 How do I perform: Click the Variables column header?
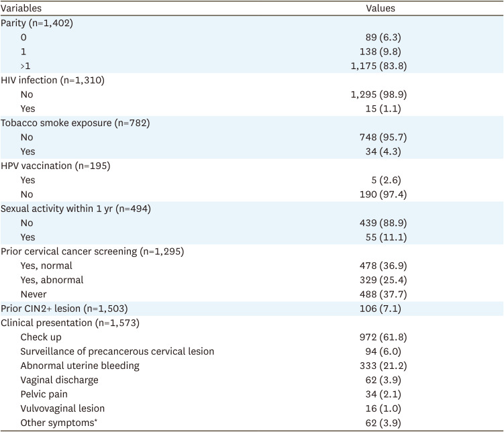pos(22,9)
